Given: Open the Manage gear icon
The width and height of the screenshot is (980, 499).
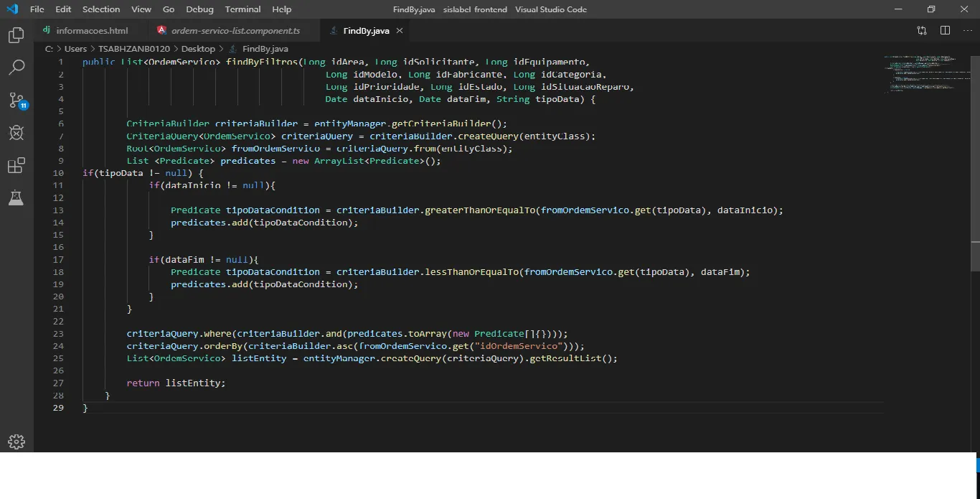Looking at the screenshot, I should point(17,442).
